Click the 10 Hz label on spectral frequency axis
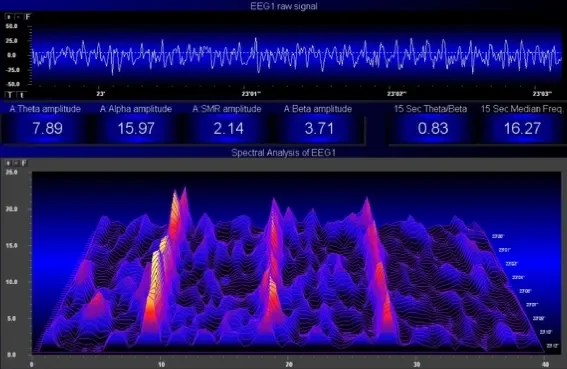567x369 pixels. point(161,364)
